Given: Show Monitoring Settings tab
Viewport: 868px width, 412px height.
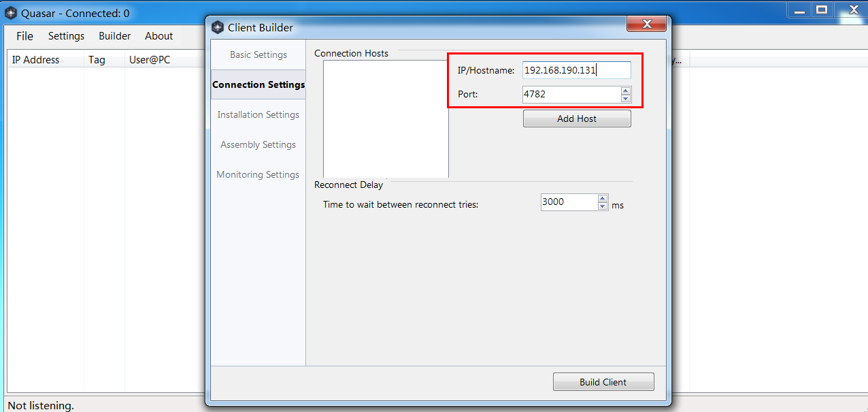Looking at the screenshot, I should point(258,174).
